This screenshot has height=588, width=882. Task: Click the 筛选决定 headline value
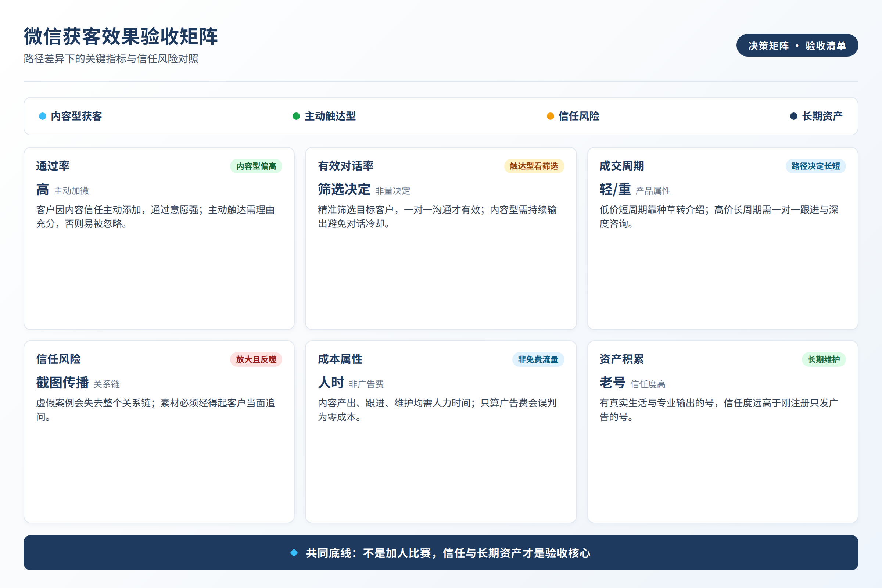(x=344, y=189)
